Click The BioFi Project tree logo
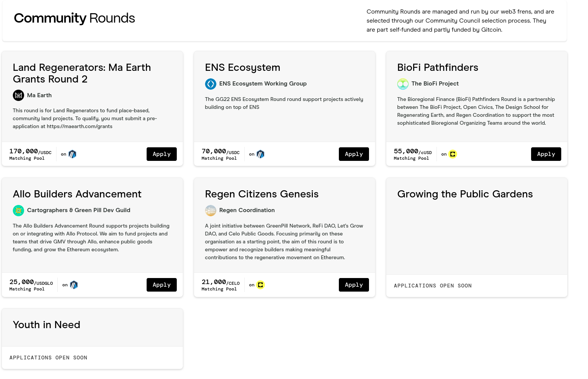Screen dimensions: 588x379 [x=403, y=84]
